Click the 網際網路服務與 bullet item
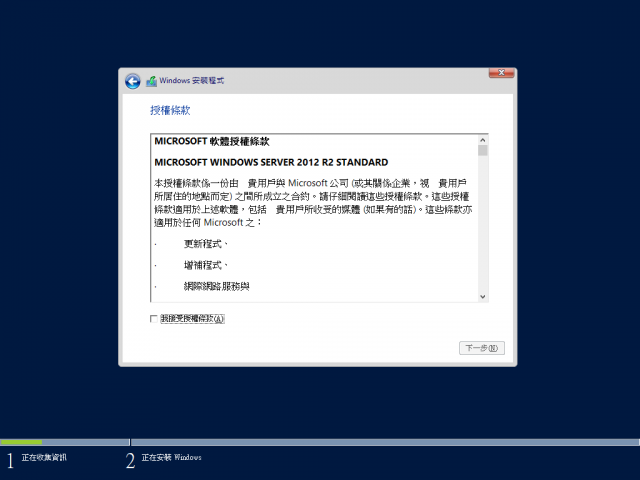640x480 pixels. pos(216,287)
